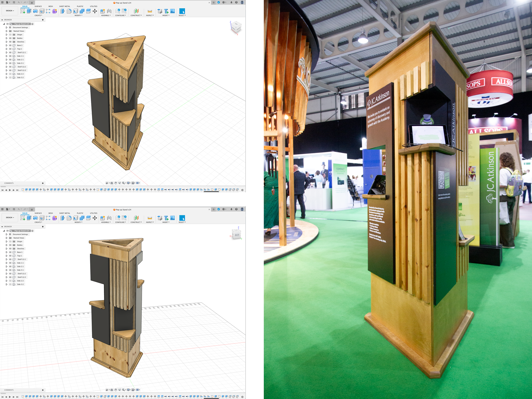Click Joint icon in upper window's Assemble group

(x=109, y=11)
